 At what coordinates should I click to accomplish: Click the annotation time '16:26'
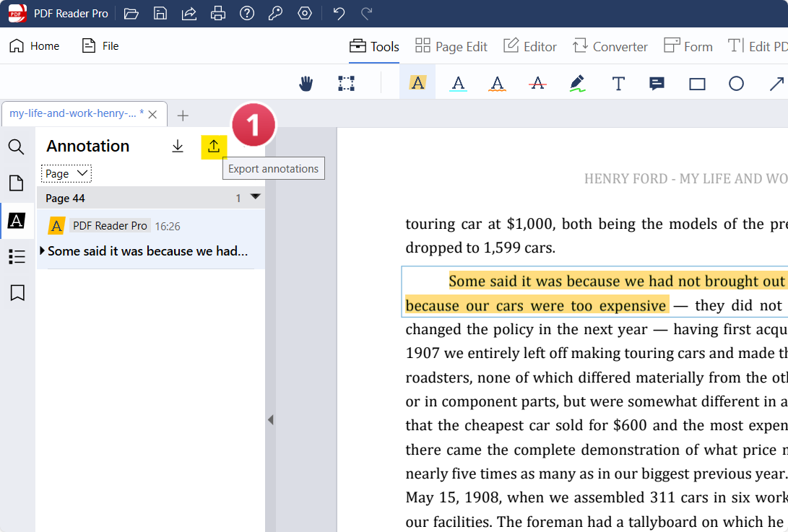coord(168,227)
